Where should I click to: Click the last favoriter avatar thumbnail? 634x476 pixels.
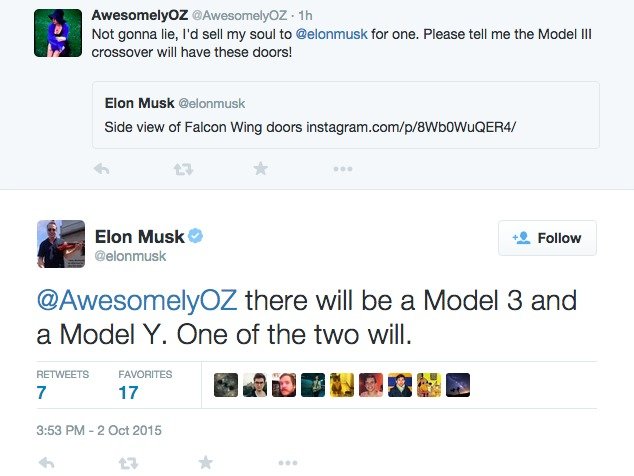(x=458, y=385)
